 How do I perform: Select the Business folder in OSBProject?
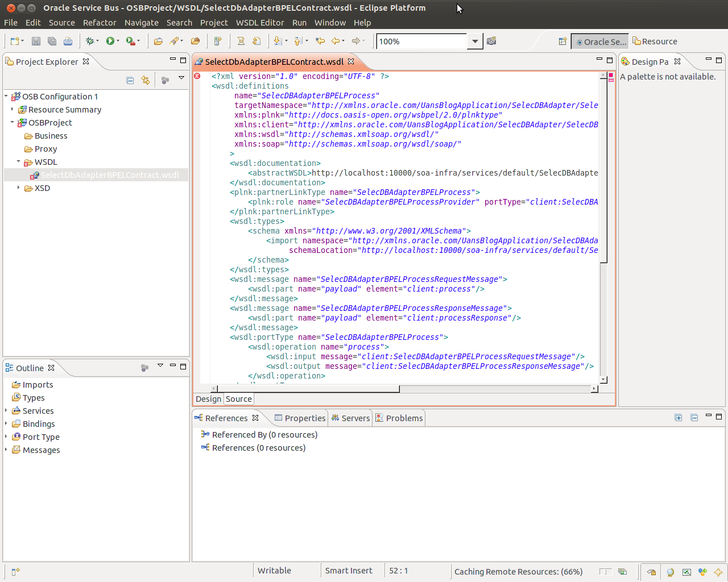point(51,136)
